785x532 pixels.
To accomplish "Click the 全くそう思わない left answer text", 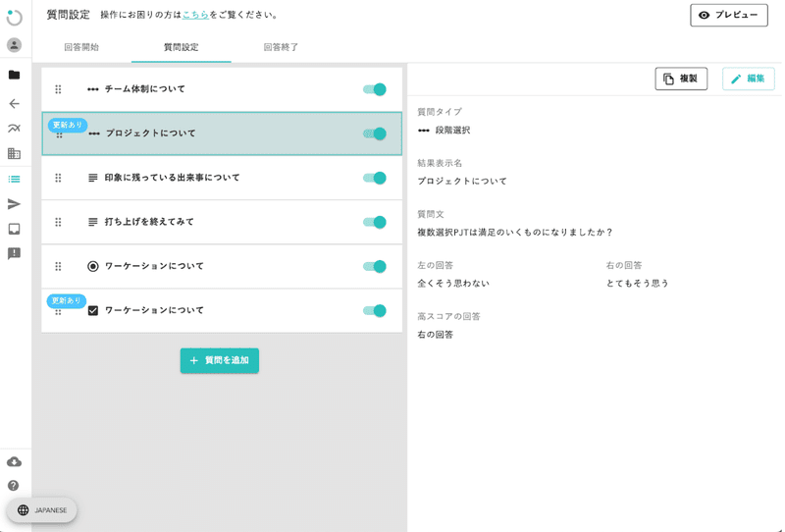I will [453, 284].
